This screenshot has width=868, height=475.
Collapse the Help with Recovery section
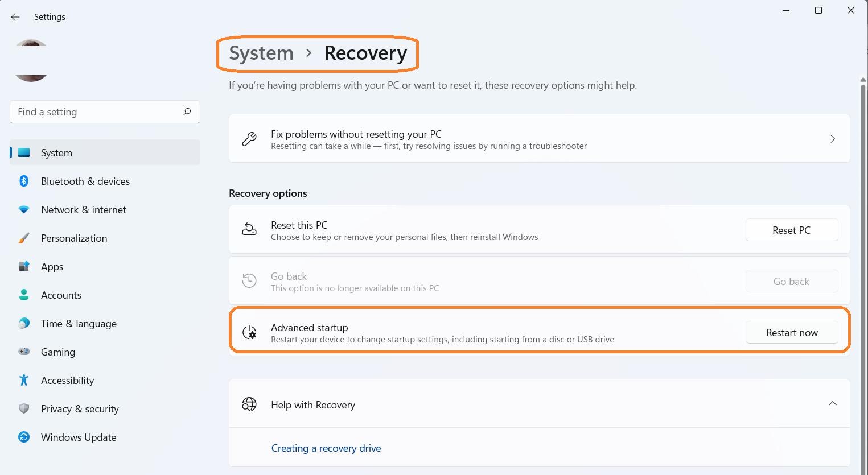(x=832, y=404)
